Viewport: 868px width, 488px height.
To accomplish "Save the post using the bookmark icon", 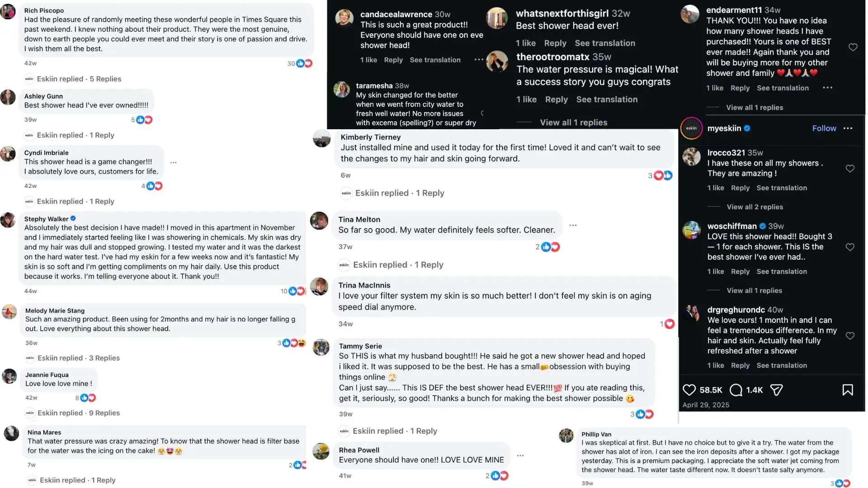I will [x=848, y=389].
